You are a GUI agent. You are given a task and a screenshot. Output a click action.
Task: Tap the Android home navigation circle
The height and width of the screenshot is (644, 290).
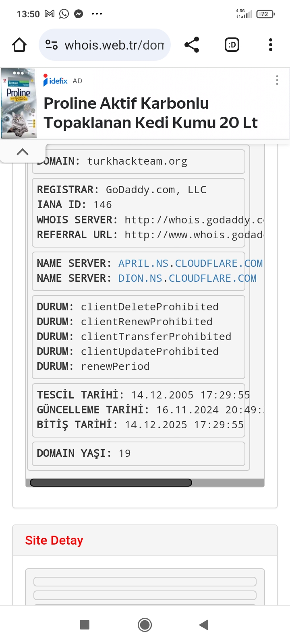tap(145, 625)
